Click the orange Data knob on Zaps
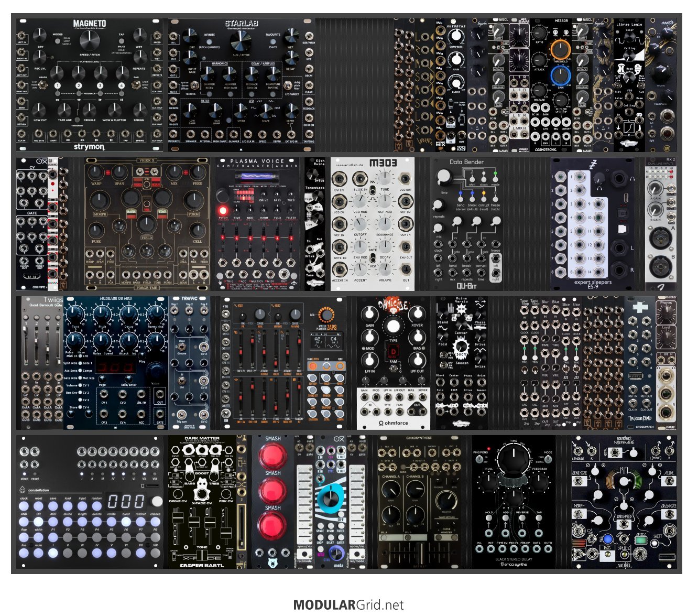 (326, 315)
